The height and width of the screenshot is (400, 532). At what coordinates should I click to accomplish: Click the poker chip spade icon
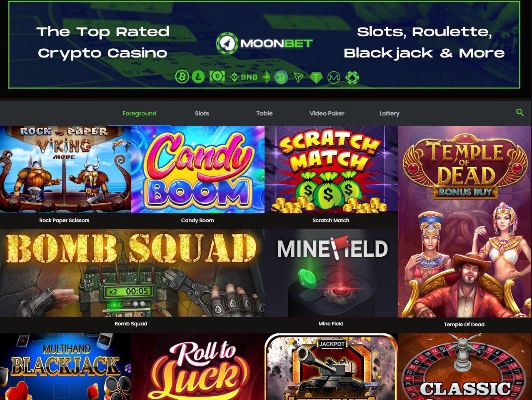tap(352, 77)
